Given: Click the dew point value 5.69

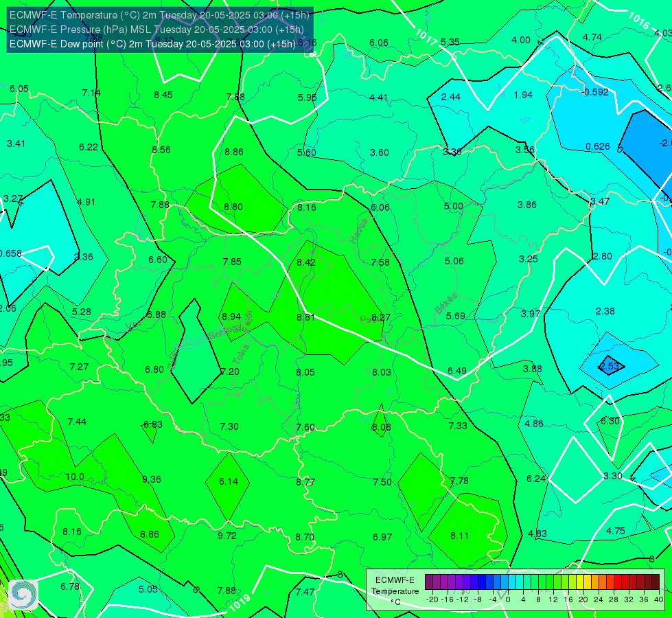Looking at the screenshot, I should tap(455, 316).
